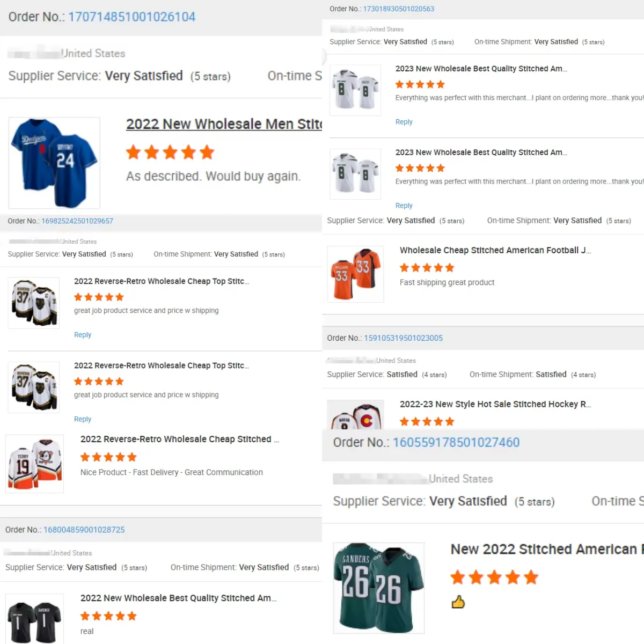Open 'Wholesale Cheap Stitched American Football' product link

pyautogui.click(x=495, y=251)
